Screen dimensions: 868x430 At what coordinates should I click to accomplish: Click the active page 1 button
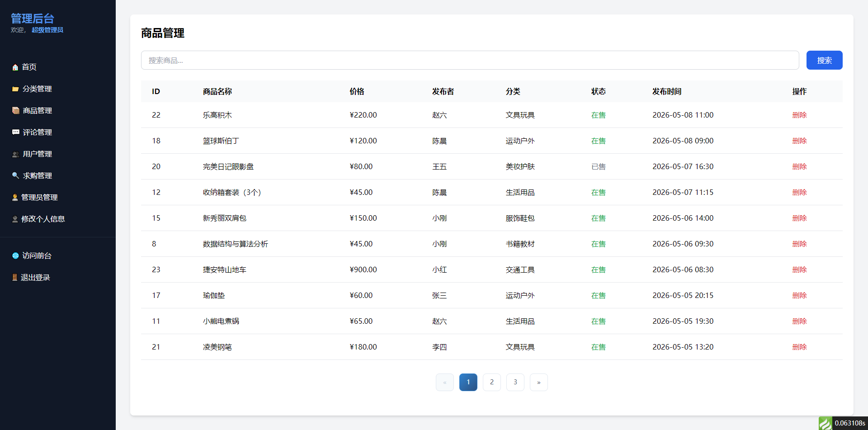pos(468,382)
